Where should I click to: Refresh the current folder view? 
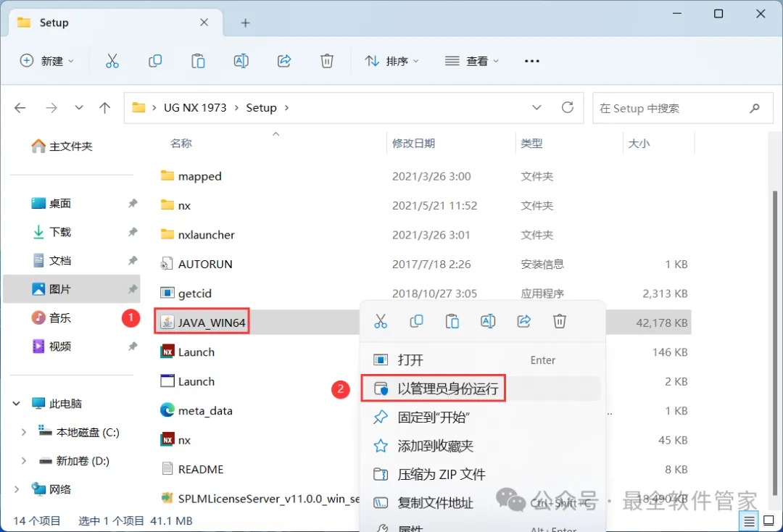567,107
